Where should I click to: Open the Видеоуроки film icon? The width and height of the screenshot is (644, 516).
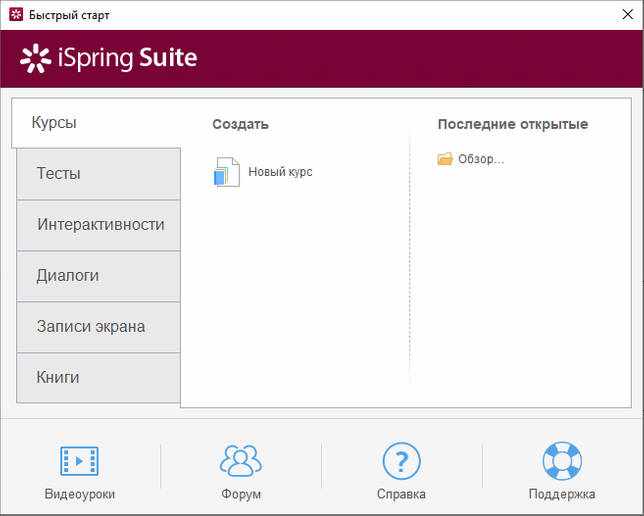tap(79, 461)
